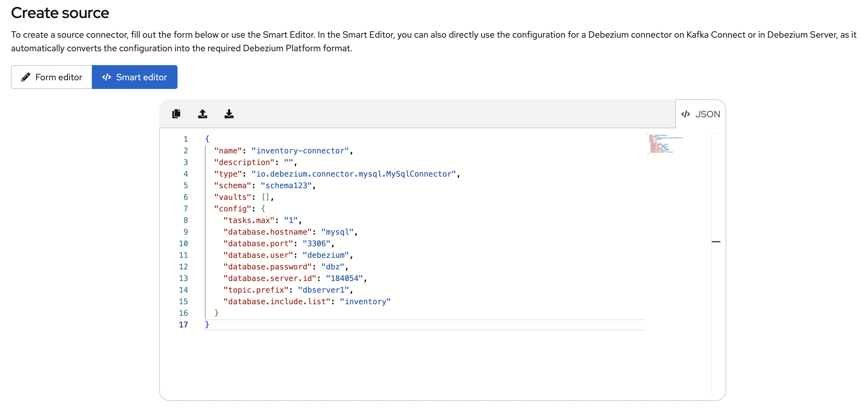Click the code icon next to the JSON label
This screenshot has height=408, width=868.
685,114
